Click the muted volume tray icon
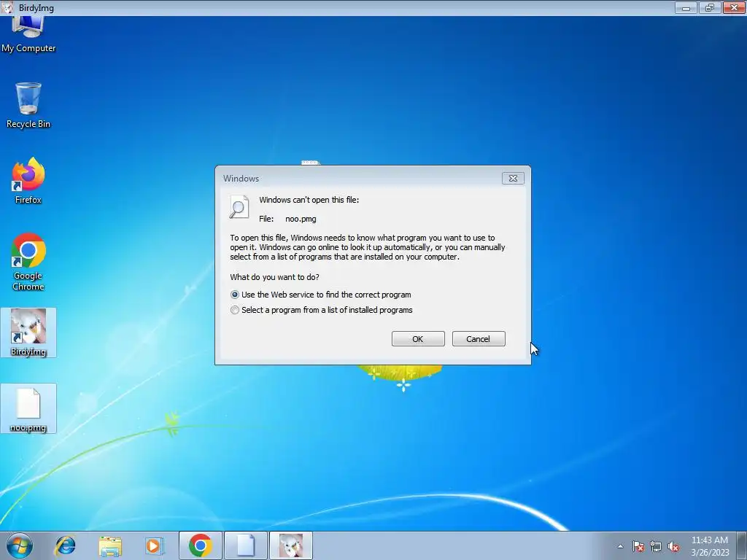 (x=673, y=546)
